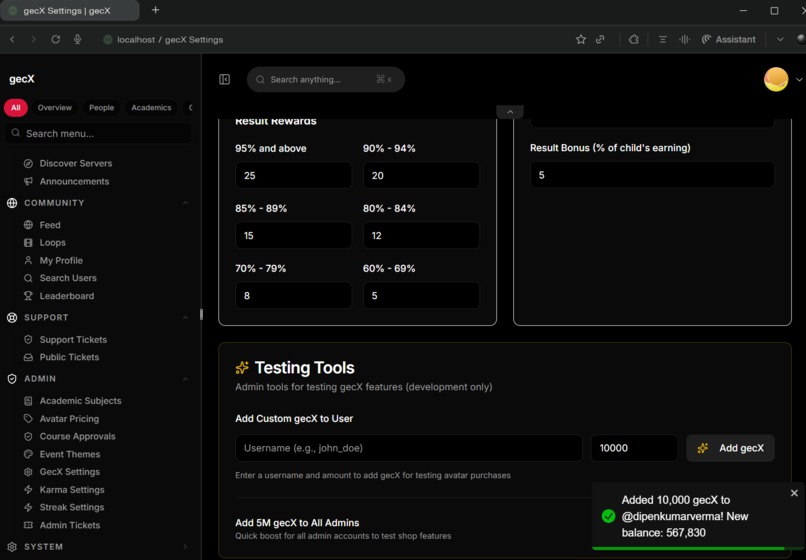
Task: Click the 10000 amount field
Action: point(634,448)
